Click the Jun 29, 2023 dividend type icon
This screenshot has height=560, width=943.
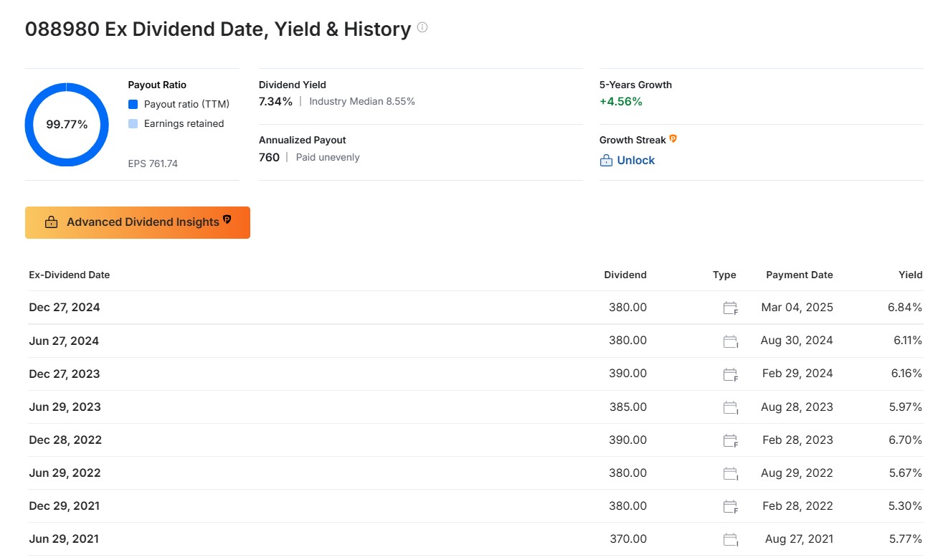(x=730, y=407)
